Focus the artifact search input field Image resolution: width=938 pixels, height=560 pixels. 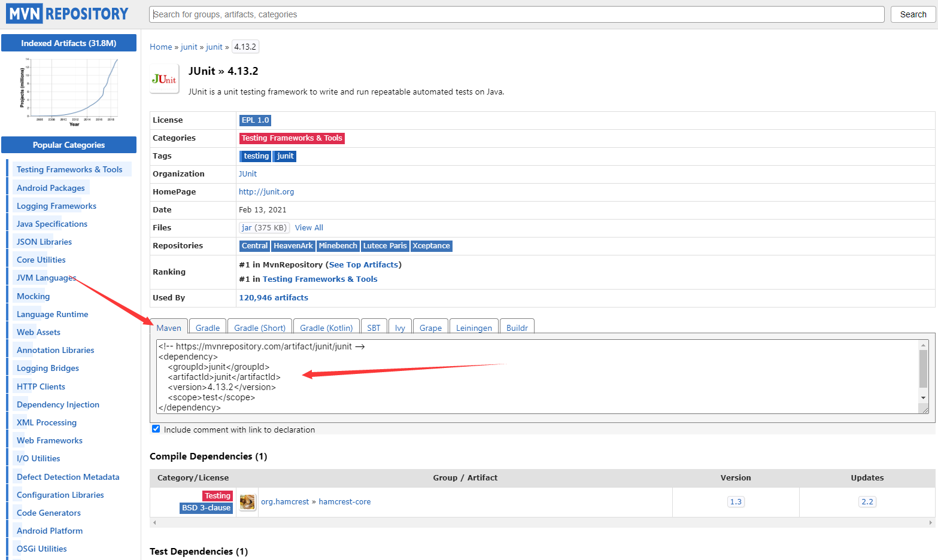click(x=517, y=14)
